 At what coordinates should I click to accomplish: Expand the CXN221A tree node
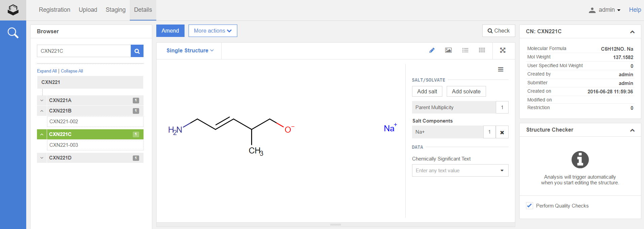[x=42, y=100]
